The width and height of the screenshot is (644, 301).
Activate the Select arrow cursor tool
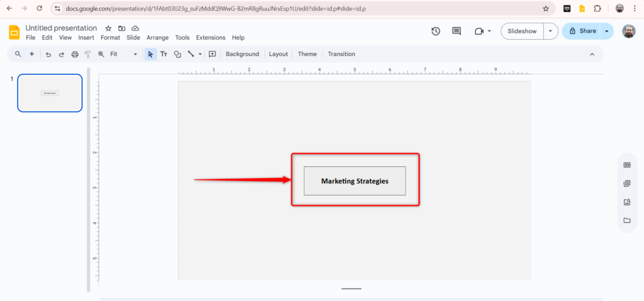tap(150, 54)
